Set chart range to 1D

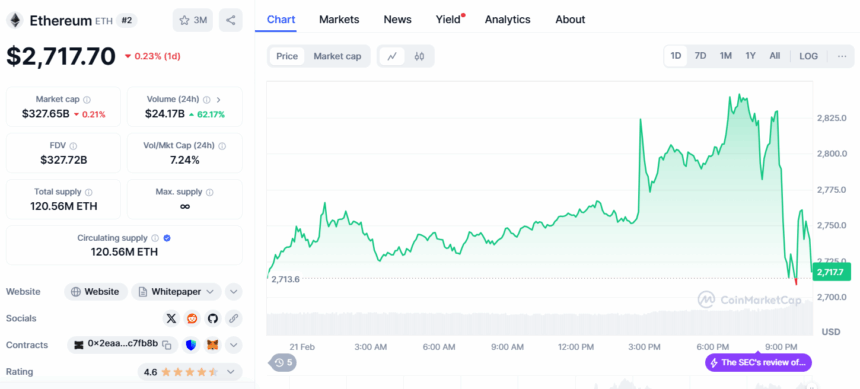676,56
